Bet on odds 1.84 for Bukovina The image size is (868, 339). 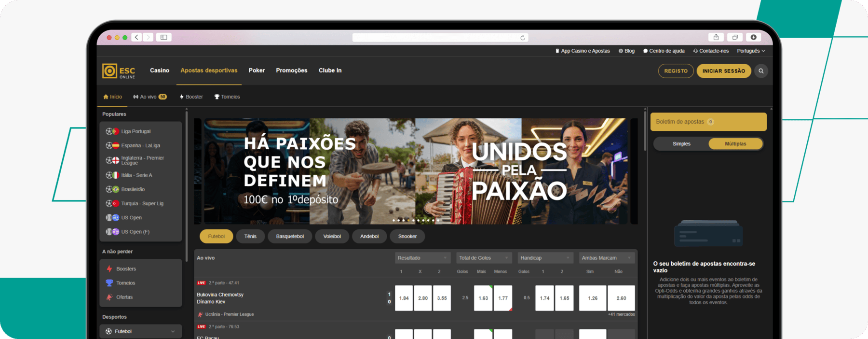point(404,298)
